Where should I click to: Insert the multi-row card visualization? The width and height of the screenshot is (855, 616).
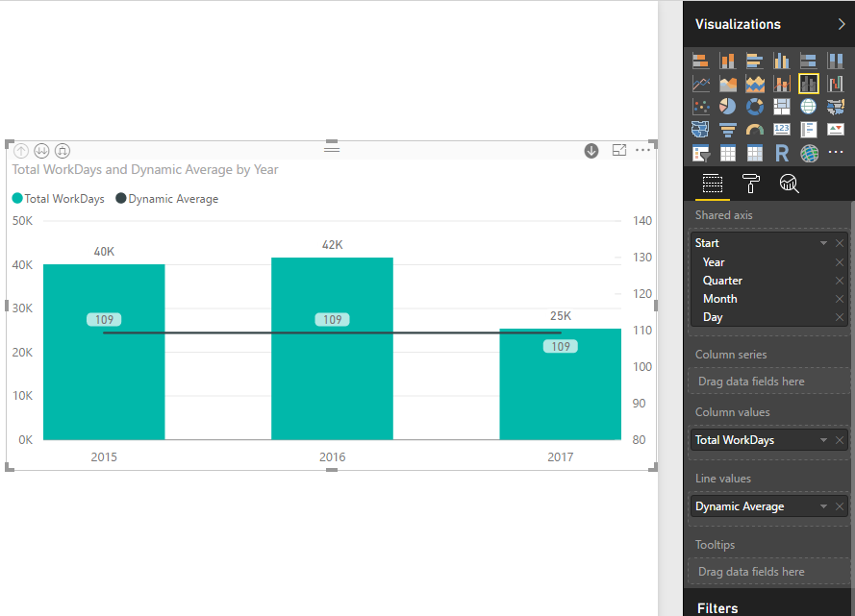(808, 130)
